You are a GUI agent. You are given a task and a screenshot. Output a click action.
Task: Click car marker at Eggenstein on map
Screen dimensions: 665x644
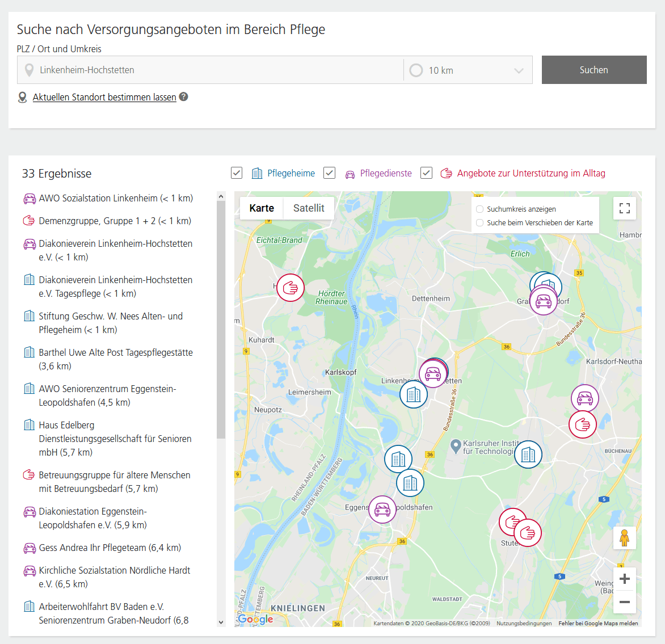pyautogui.click(x=382, y=510)
